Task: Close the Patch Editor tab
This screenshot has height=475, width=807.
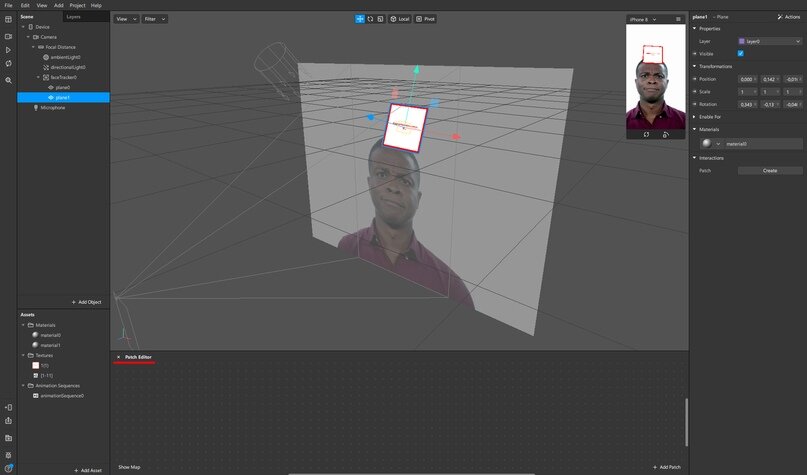Action: 118,357
